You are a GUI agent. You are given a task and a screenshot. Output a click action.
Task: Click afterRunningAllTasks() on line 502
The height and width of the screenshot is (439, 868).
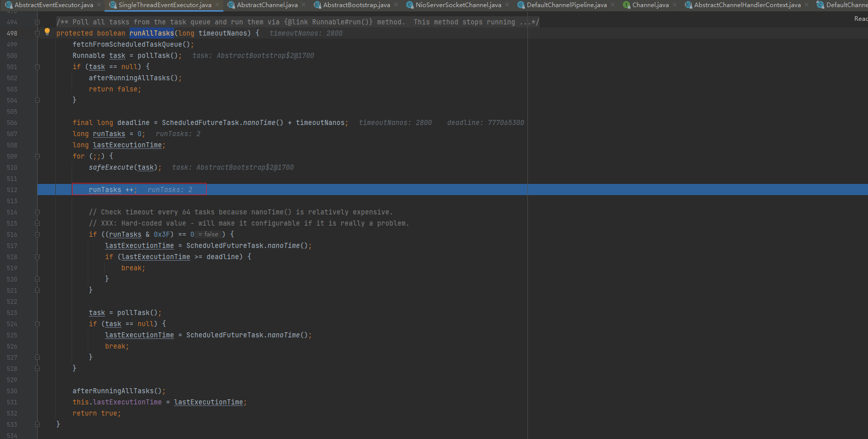click(135, 78)
